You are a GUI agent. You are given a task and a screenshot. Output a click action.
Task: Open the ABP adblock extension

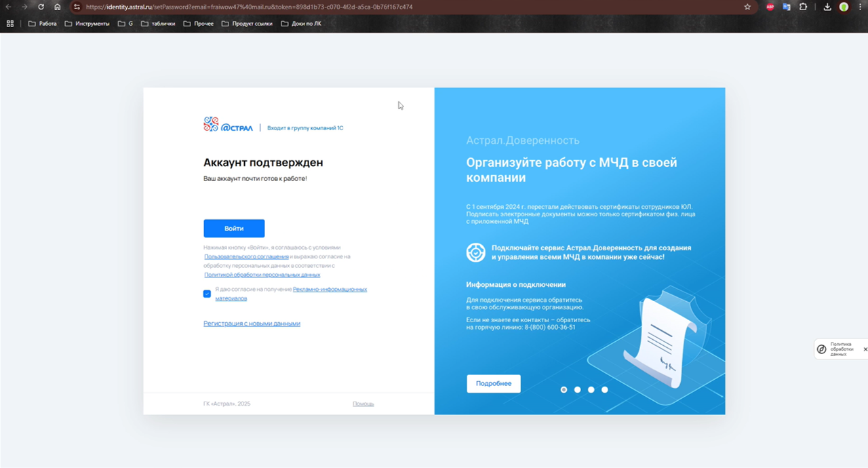coord(770,7)
